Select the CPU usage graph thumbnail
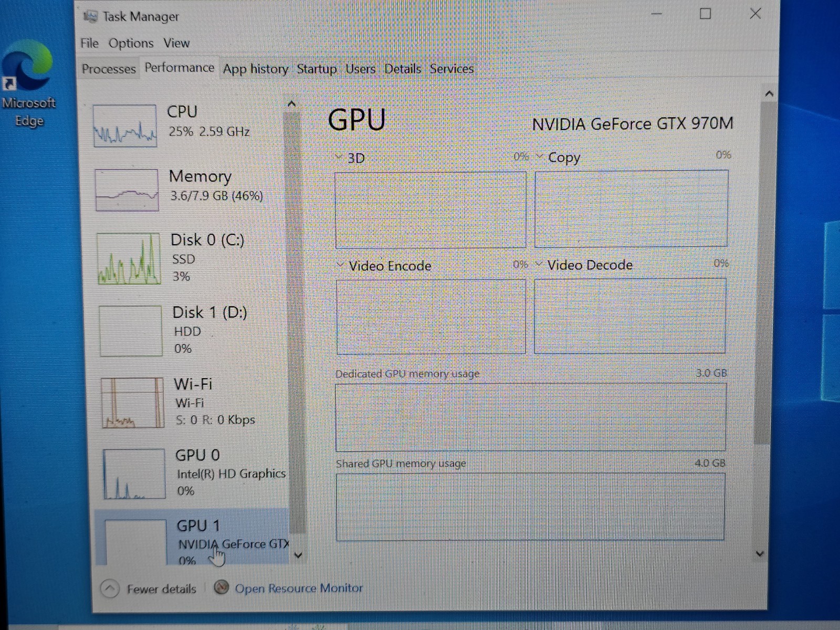Image resolution: width=840 pixels, height=630 pixels. [125, 125]
